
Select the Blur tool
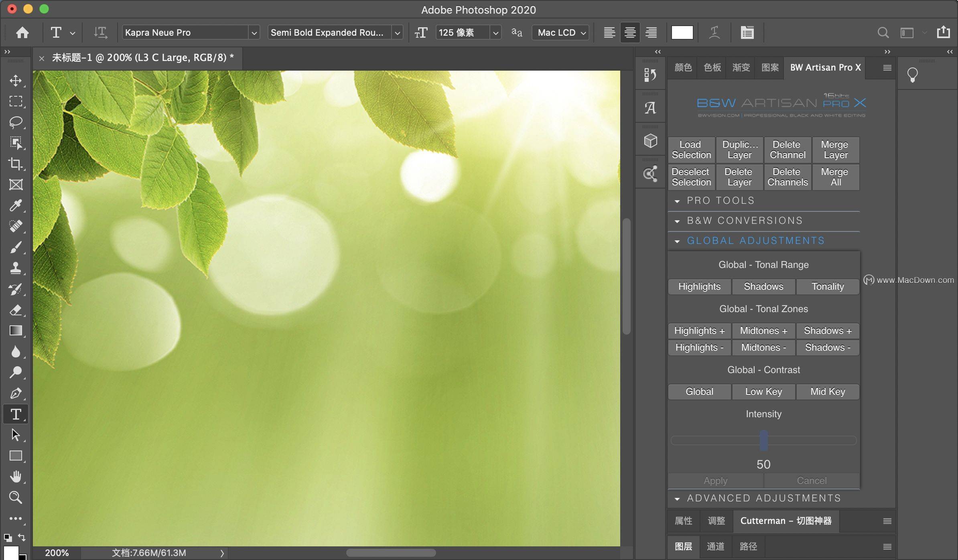coord(16,351)
